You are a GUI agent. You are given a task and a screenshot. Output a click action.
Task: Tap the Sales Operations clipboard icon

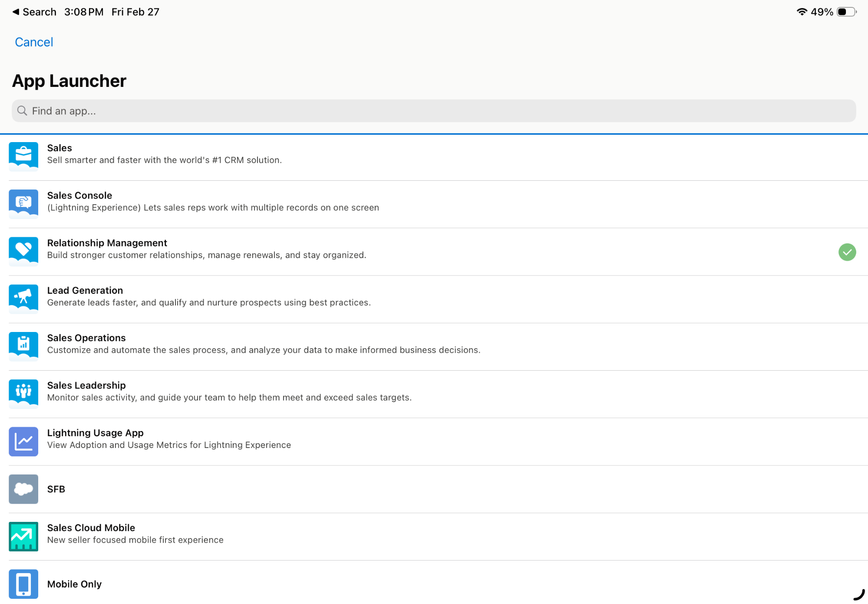point(23,346)
